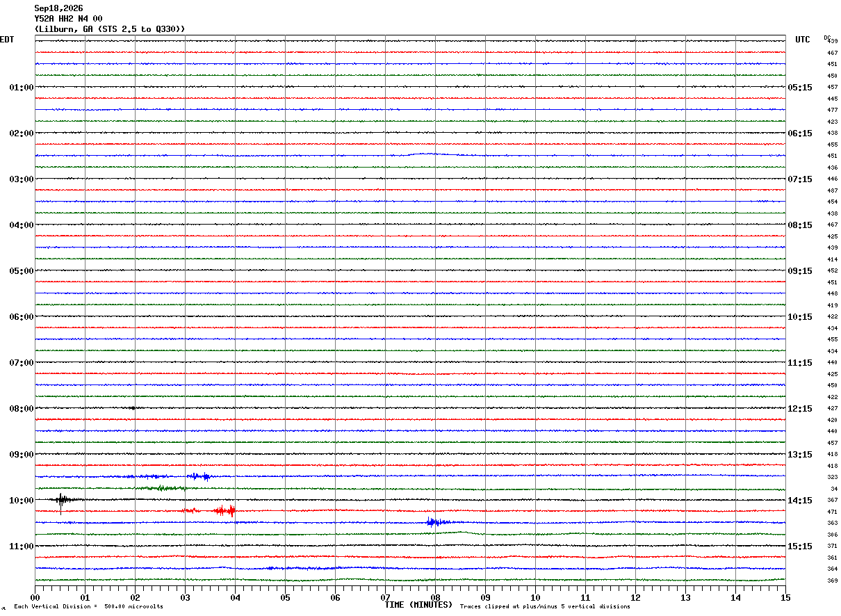Click the Sep18,2026 date header
Screen dimensions: 841x616
point(58,8)
